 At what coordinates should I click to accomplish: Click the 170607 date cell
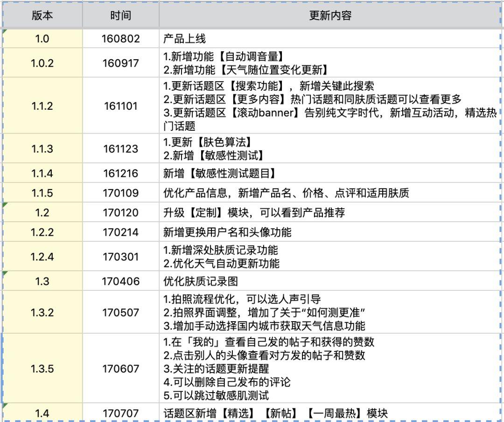coord(120,369)
